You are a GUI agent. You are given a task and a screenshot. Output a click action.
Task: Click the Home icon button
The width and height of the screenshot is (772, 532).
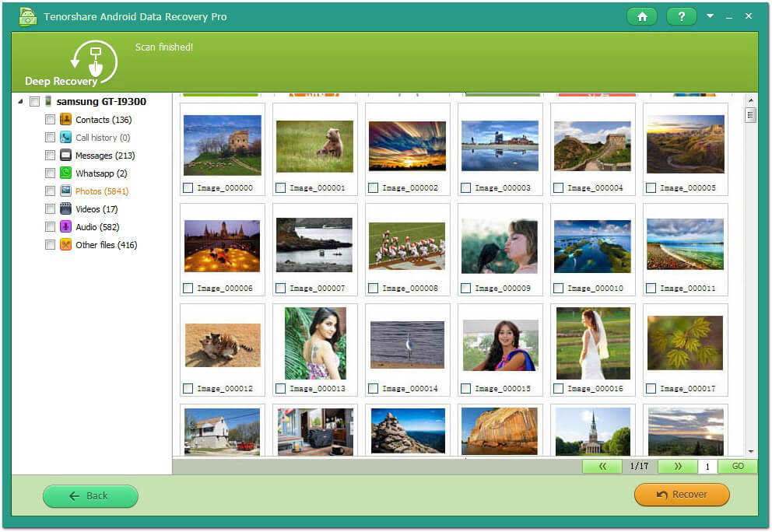tap(642, 17)
